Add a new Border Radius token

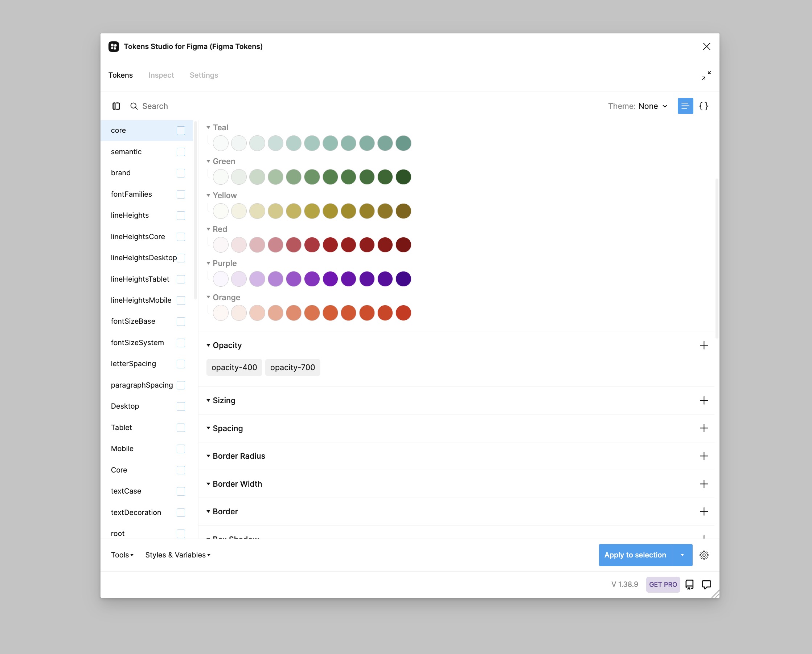pyautogui.click(x=704, y=456)
